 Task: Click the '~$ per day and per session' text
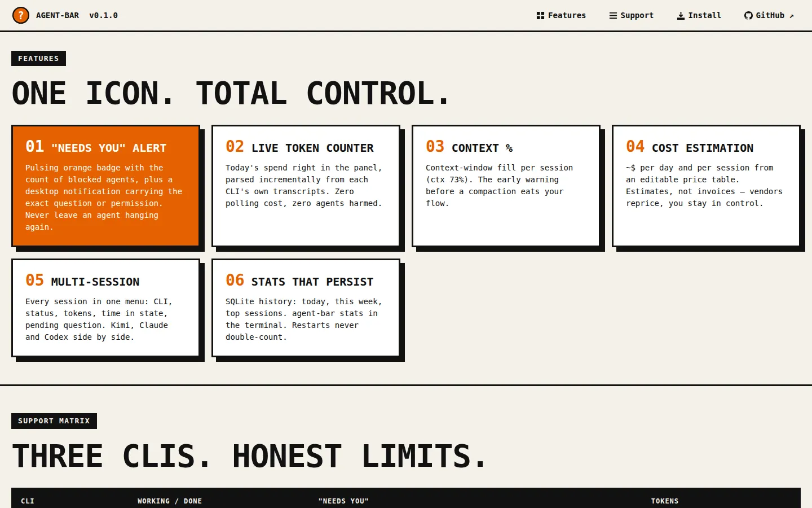704,185
